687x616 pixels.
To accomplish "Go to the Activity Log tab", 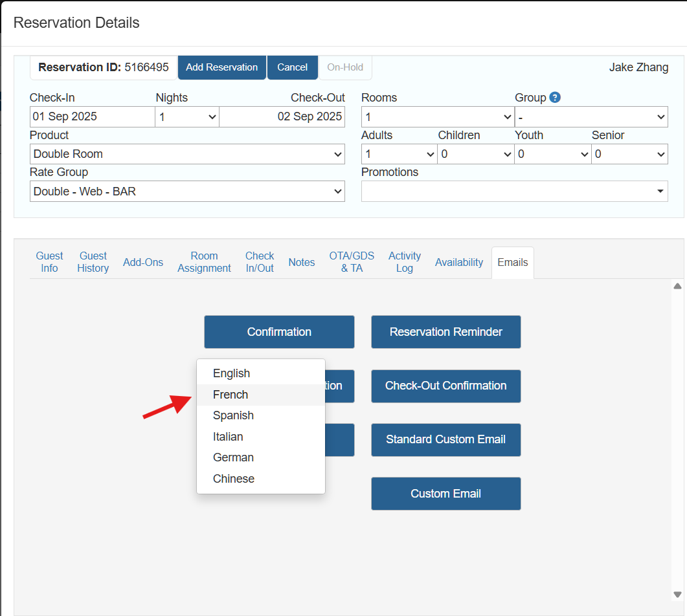I will click(x=405, y=262).
